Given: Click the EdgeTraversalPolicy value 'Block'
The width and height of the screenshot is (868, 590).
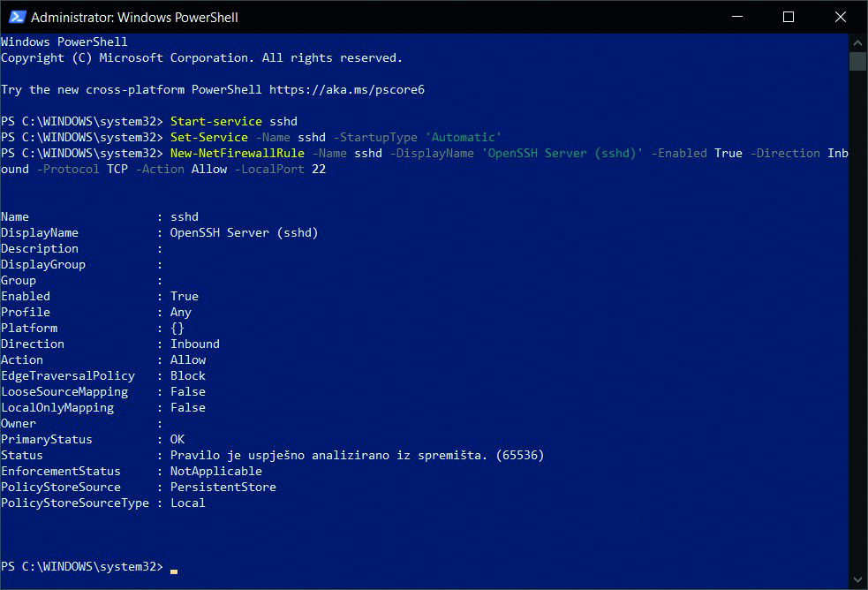Looking at the screenshot, I should tap(187, 375).
